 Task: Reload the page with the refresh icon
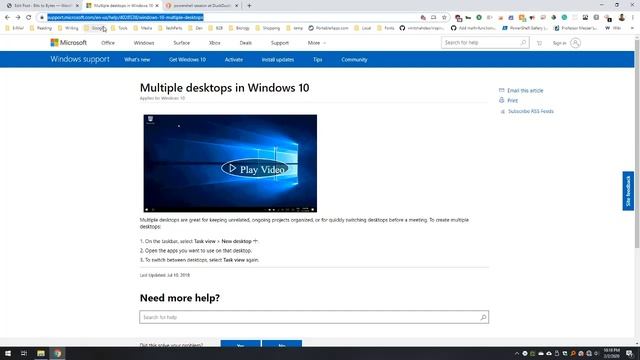tap(29, 18)
